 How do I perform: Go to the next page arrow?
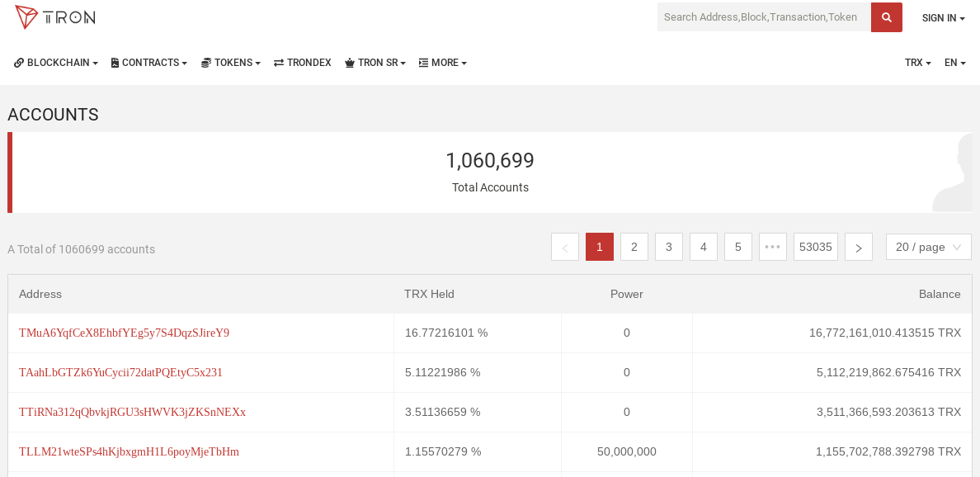tap(859, 247)
